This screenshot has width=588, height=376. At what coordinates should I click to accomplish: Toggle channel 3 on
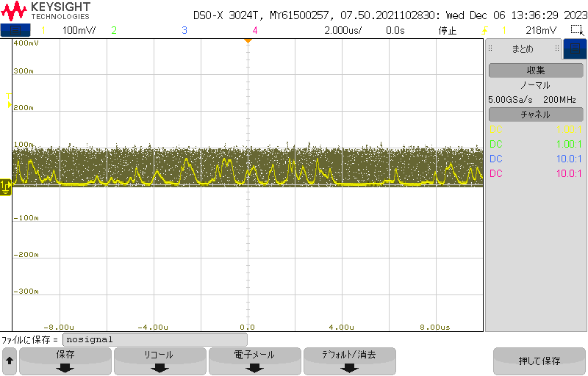click(x=184, y=30)
